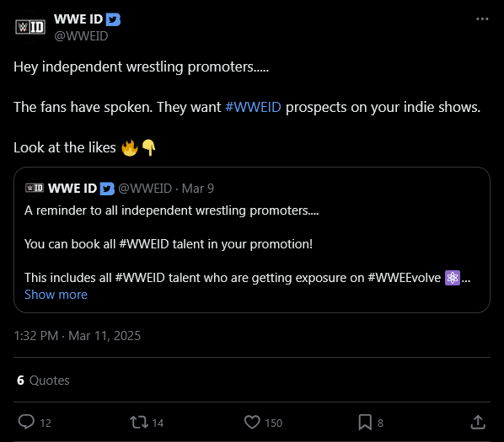Click the share upload icon
The width and height of the screenshot is (504, 442).
pyautogui.click(x=478, y=422)
